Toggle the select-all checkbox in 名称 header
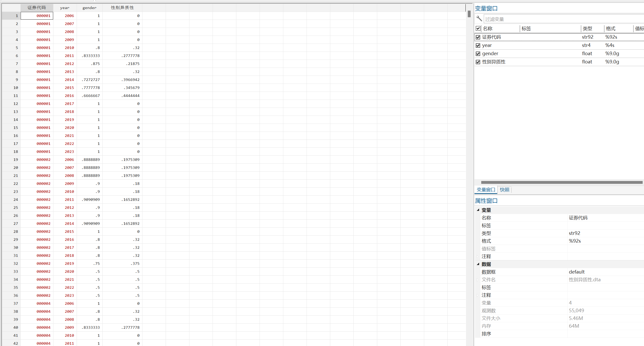This screenshot has width=644, height=346. (478, 28)
